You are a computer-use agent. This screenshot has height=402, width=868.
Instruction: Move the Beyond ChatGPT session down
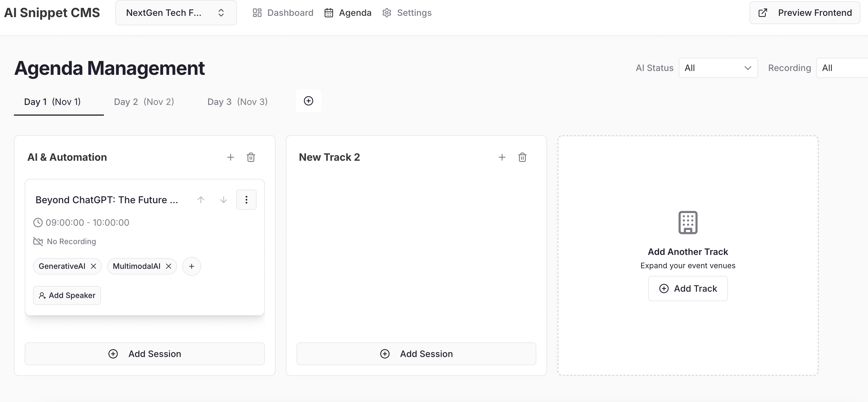point(223,200)
